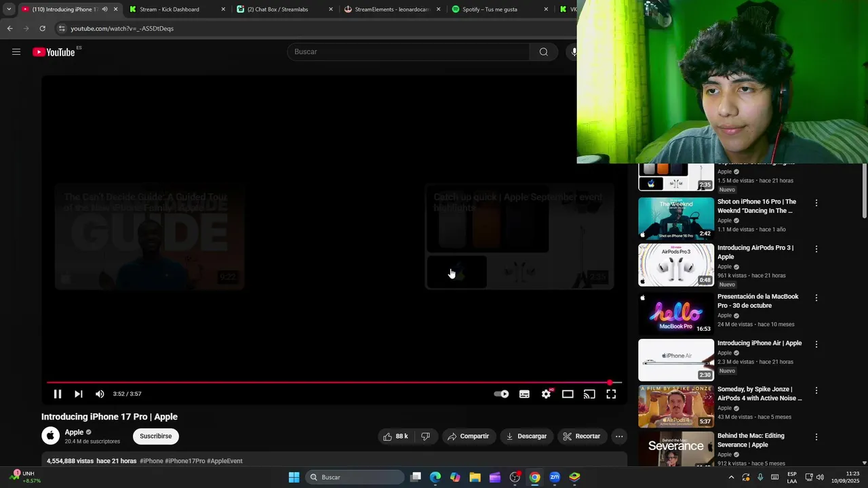Click the address bar URL
Screen dimensions: 868x488
point(122,28)
